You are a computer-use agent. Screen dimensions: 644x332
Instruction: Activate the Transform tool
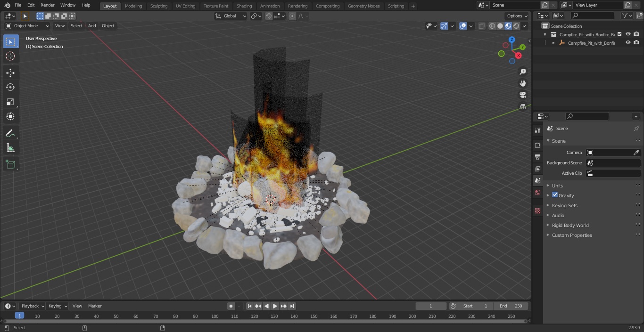pos(10,116)
